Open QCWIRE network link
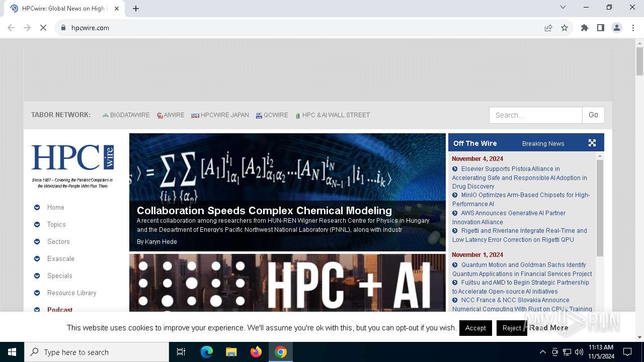Screen dimensions: 644x362 click(272, 115)
